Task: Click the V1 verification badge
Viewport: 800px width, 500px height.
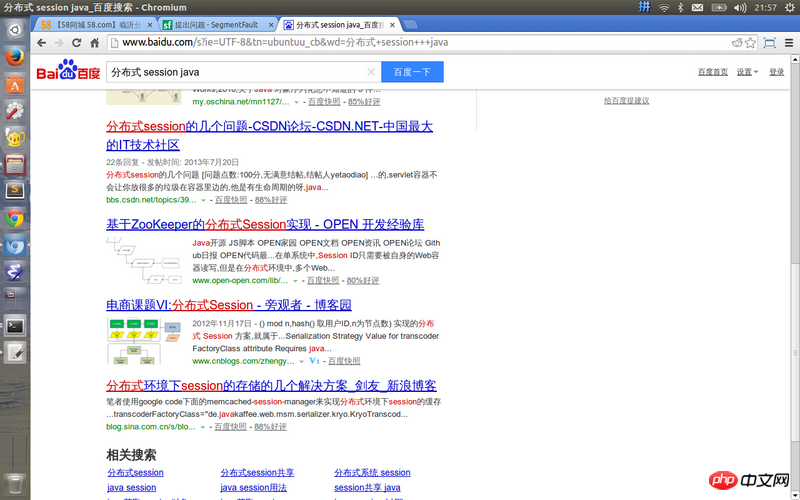Action: 314,361
